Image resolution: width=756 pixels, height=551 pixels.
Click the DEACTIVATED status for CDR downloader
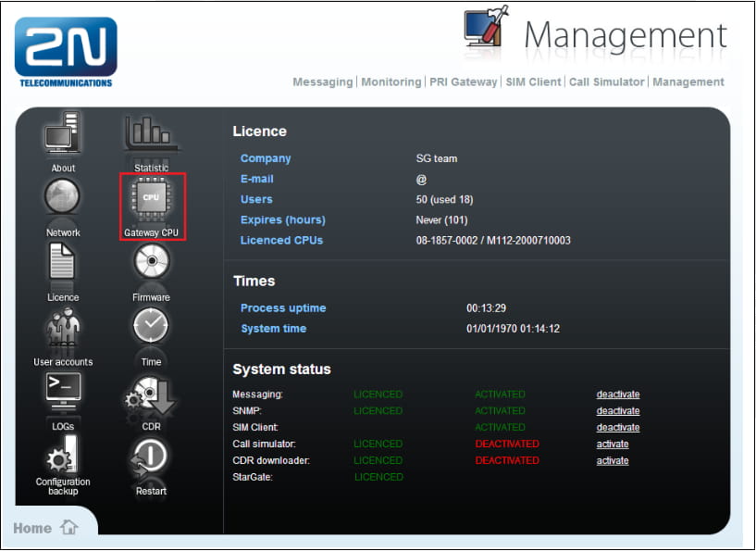tap(507, 460)
